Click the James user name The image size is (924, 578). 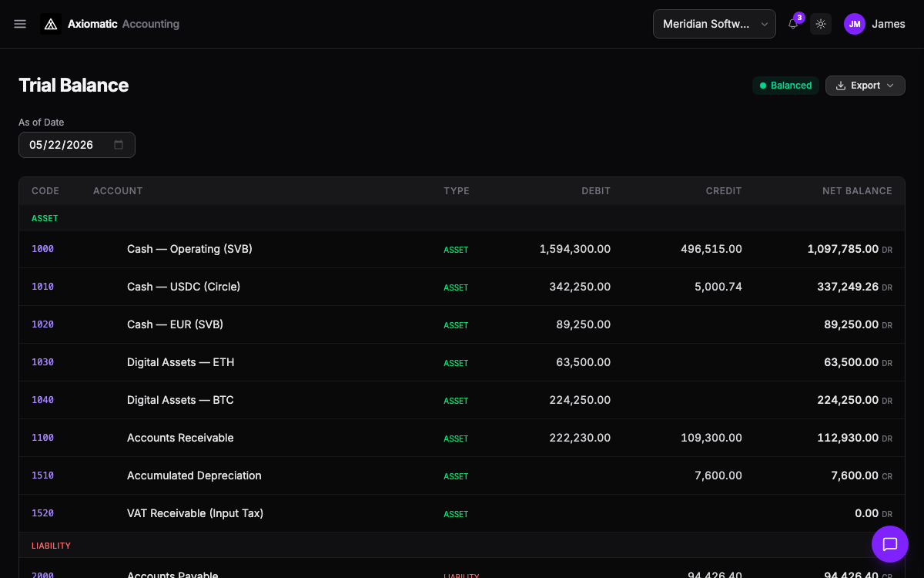tap(889, 24)
